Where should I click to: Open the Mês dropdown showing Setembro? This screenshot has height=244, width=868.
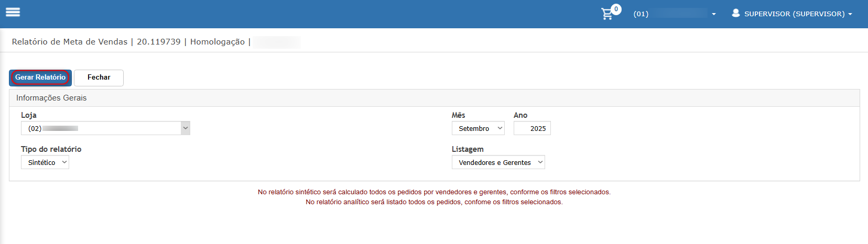click(478, 128)
